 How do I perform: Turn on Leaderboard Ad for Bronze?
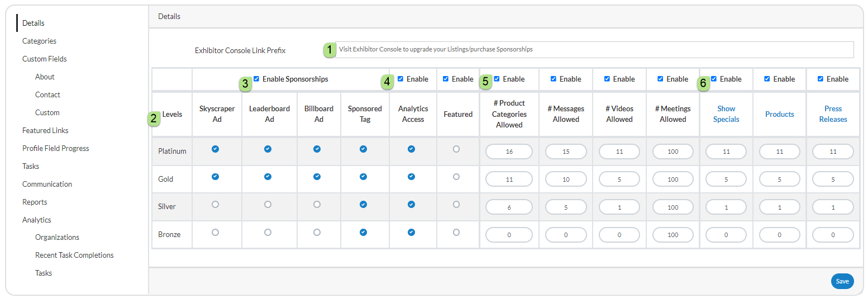coord(268,232)
